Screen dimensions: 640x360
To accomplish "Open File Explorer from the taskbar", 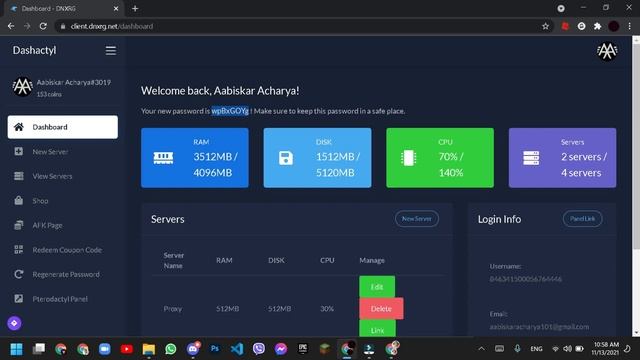I will tap(149, 349).
